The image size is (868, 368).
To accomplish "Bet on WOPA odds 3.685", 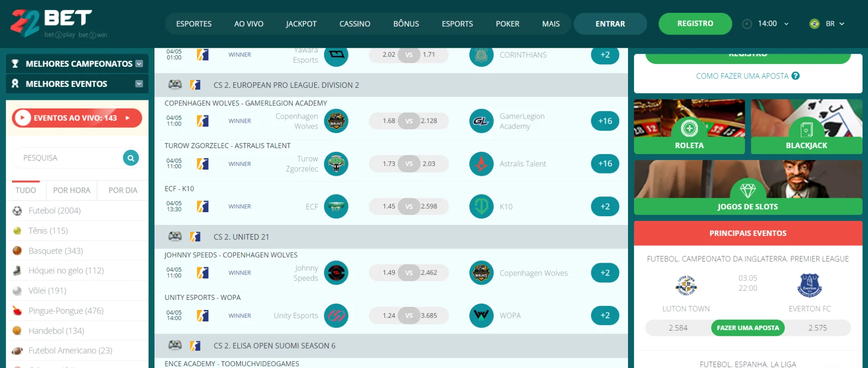I will coord(429,316).
